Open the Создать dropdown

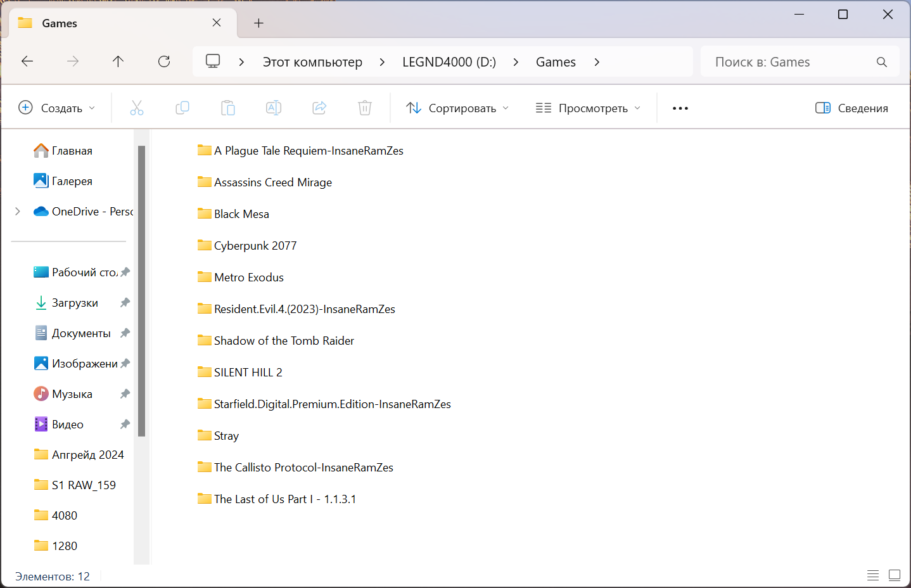pyautogui.click(x=57, y=108)
